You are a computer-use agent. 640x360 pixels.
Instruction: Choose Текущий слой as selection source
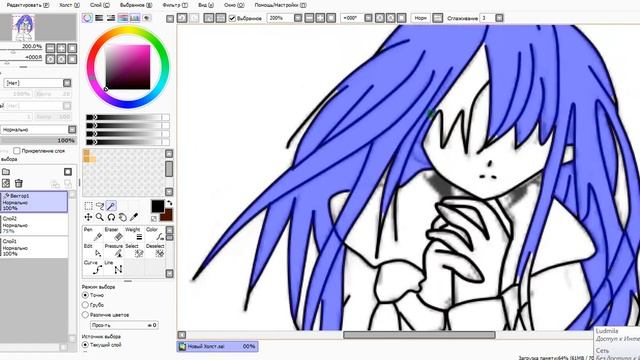pyautogui.click(x=85, y=345)
